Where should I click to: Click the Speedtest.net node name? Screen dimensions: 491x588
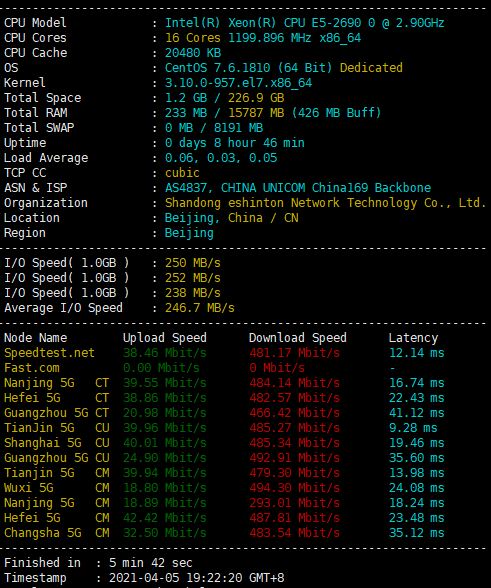[x=50, y=353]
